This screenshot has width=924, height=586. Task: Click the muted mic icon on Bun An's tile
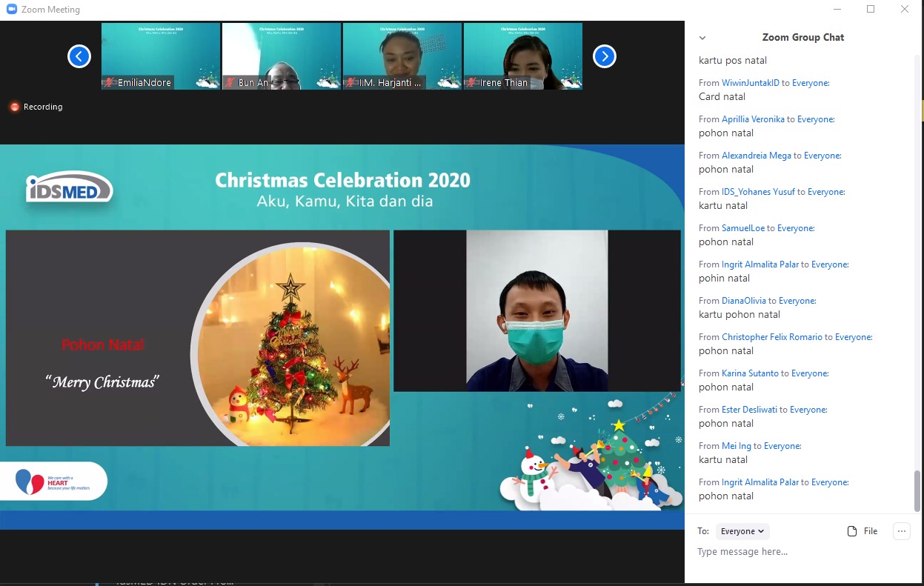point(230,82)
